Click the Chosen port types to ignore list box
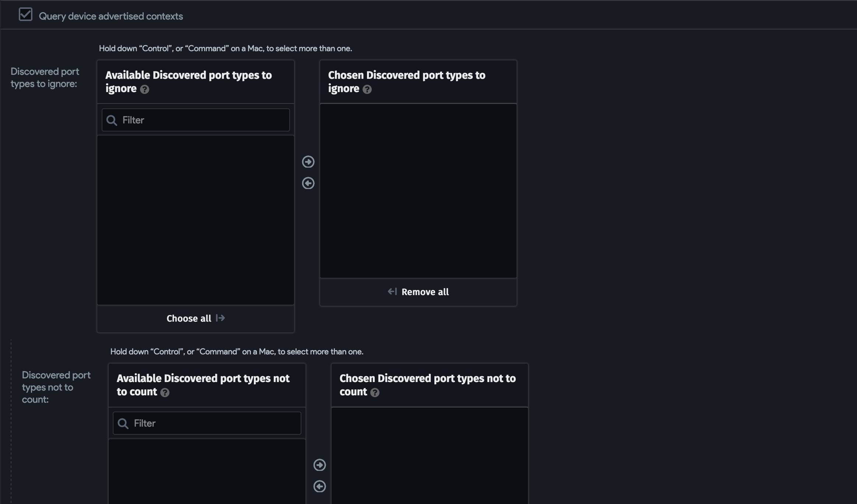Screen dimensions: 857x504 [x=418, y=190]
